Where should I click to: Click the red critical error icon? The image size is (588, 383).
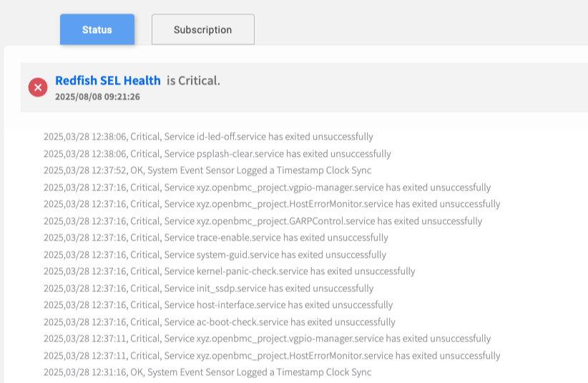point(38,87)
